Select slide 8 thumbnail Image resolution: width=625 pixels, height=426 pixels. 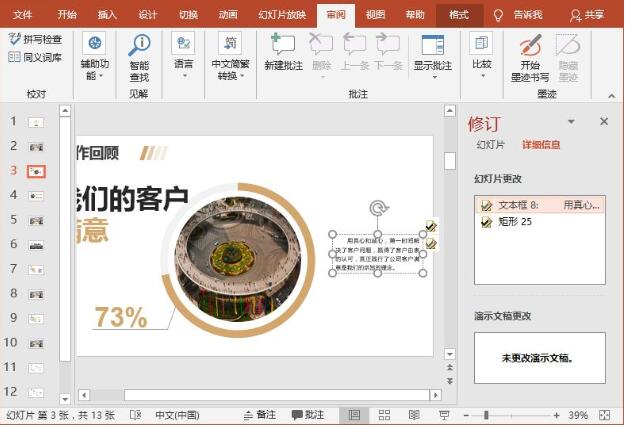tap(36, 294)
